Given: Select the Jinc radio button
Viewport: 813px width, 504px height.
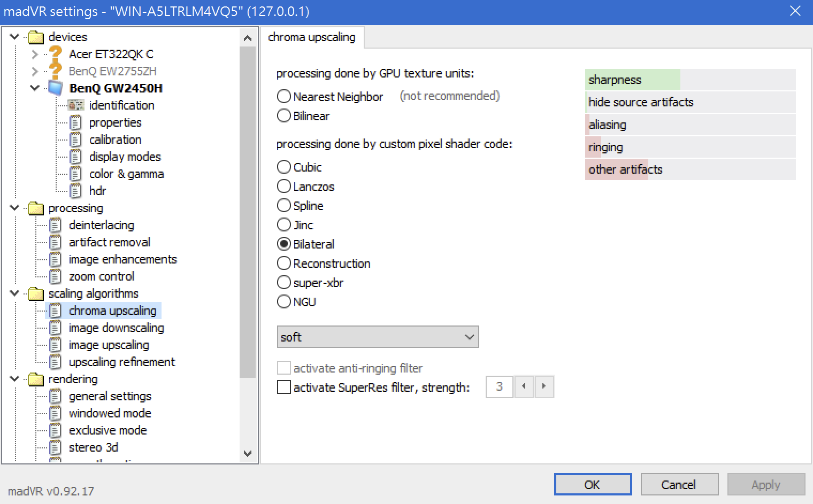Looking at the screenshot, I should (284, 224).
